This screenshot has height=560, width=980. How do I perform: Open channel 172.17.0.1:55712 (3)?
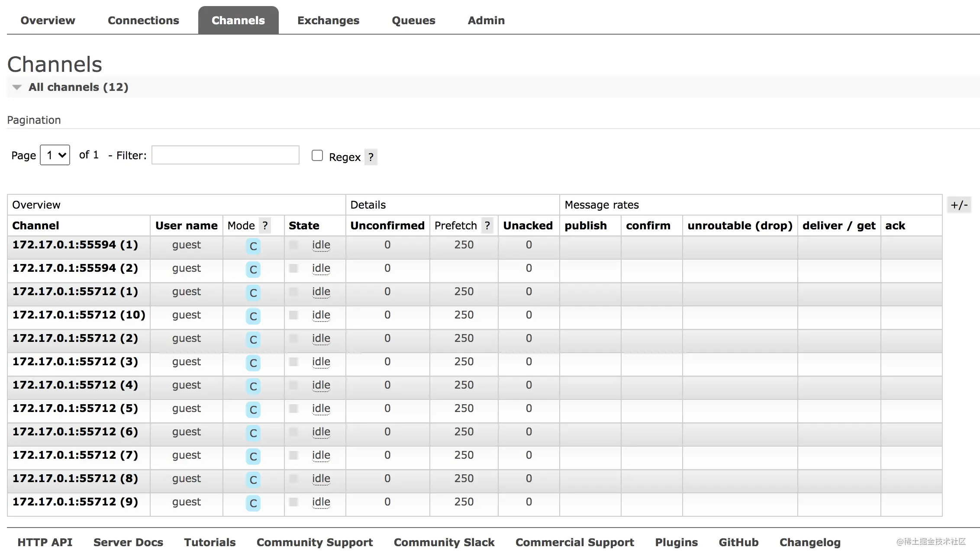75,361
